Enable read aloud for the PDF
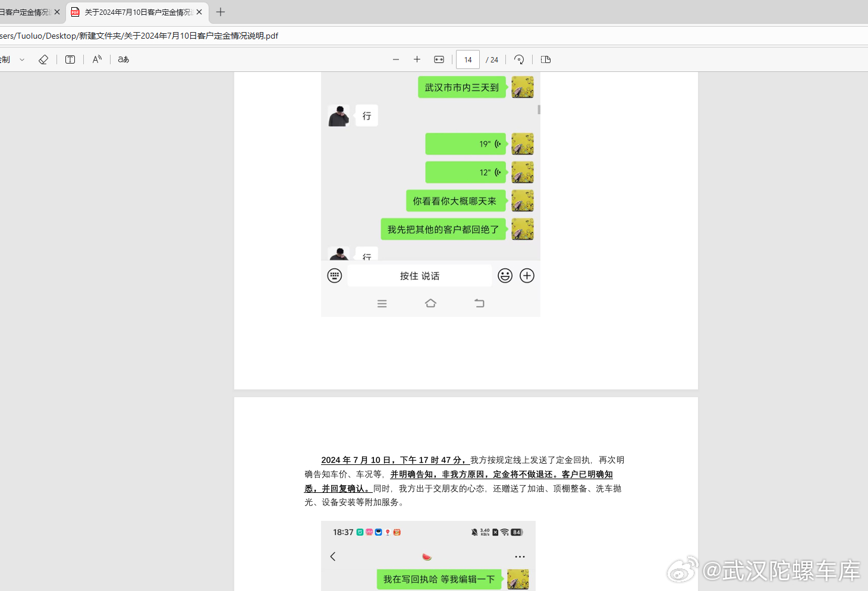The width and height of the screenshot is (868, 591). click(96, 59)
